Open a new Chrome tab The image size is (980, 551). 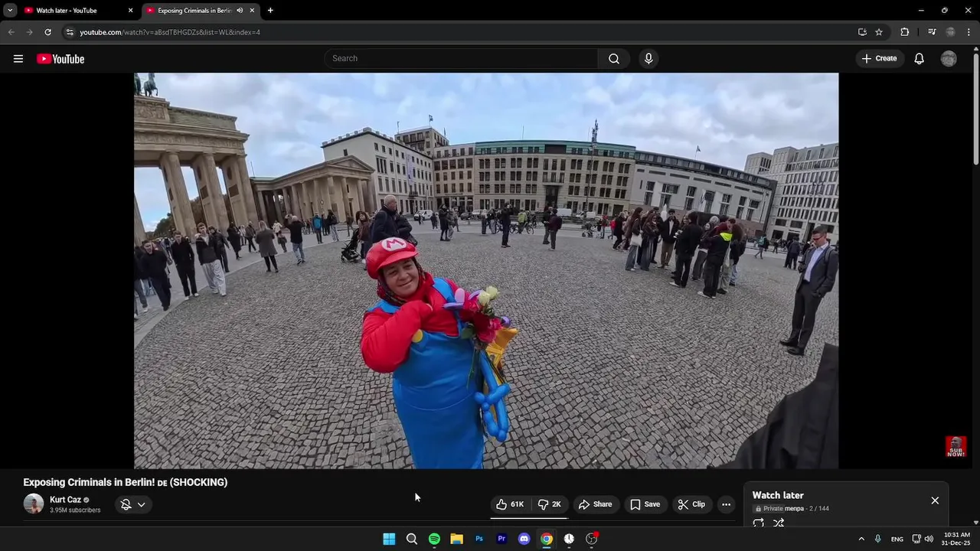[270, 11]
